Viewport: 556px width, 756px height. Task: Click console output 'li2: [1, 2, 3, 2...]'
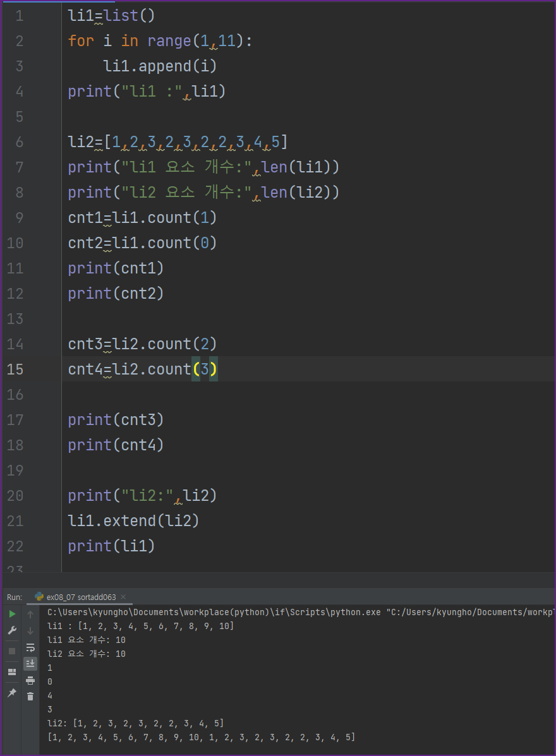pos(135,723)
